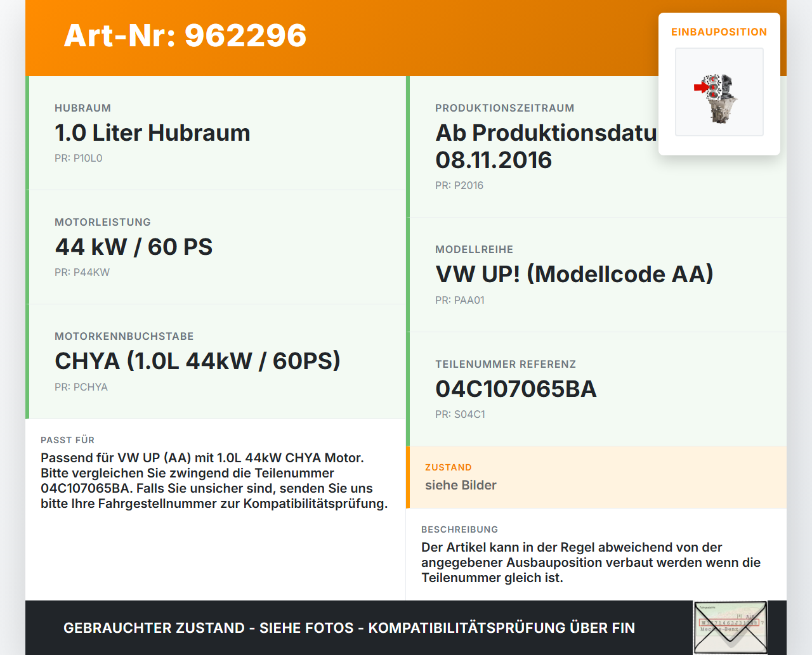Click the EINBAUPOSITION label

click(x=719, y=32)
